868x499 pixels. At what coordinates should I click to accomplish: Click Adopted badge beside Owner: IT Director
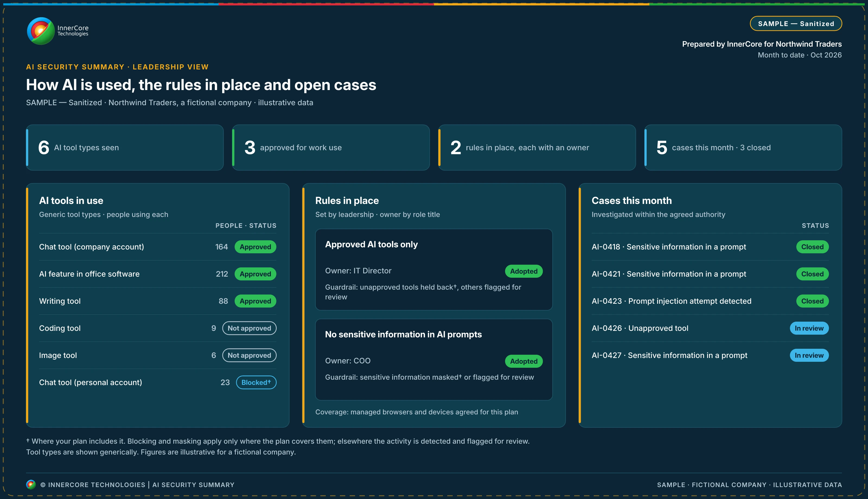tap(524, 271)
